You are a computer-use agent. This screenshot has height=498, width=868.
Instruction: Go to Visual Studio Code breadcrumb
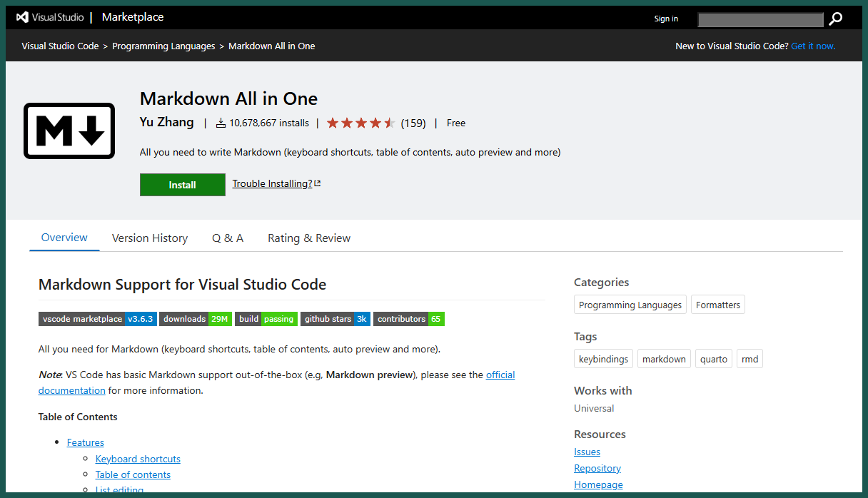60,46
